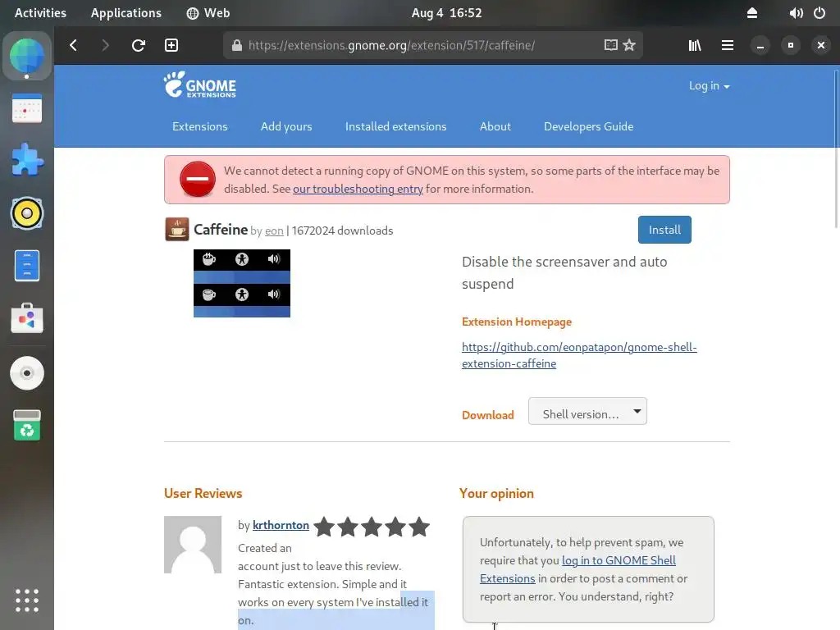
Task: Launch the Software store bag icon
Action: (x=27, y=318)
